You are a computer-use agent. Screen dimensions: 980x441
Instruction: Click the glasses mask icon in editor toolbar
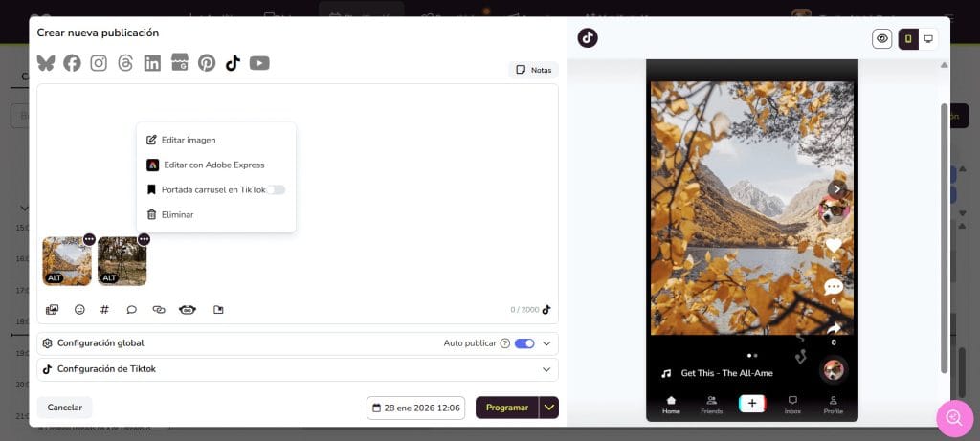[188, 309]
